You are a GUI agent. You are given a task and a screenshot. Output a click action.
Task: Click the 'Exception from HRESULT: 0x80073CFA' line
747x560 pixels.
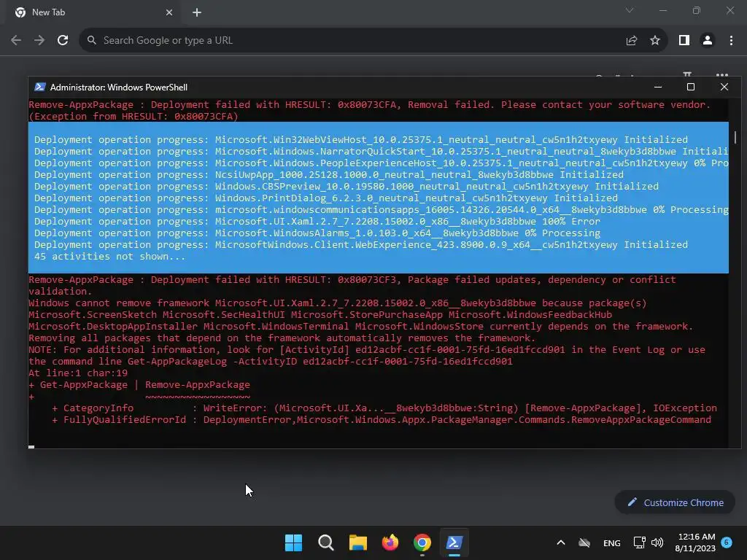click(x=133, y=116)
